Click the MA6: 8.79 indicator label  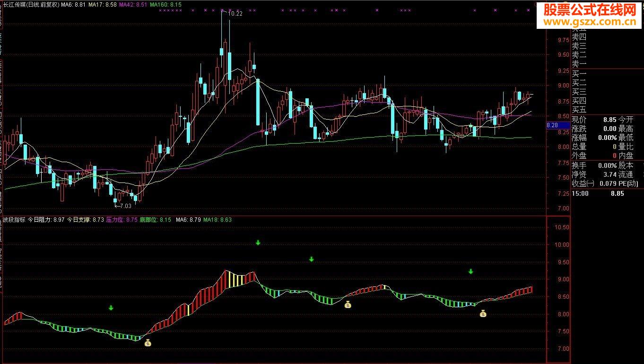click(189, 220)
